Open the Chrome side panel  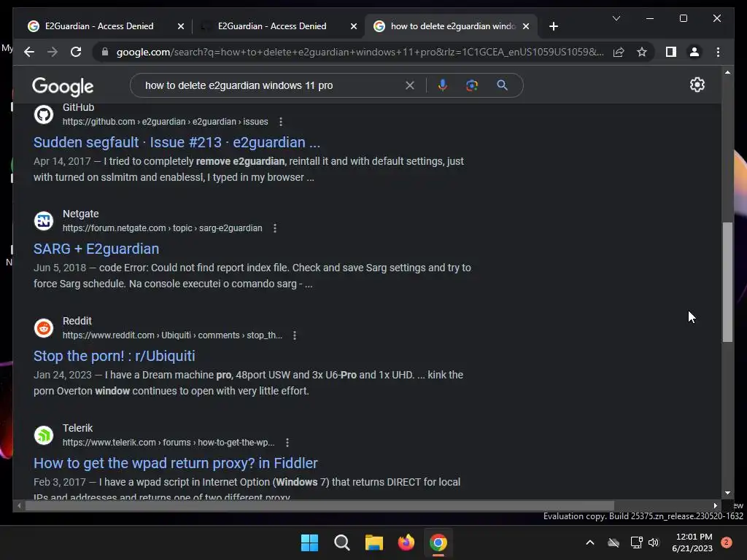point(671,52)
